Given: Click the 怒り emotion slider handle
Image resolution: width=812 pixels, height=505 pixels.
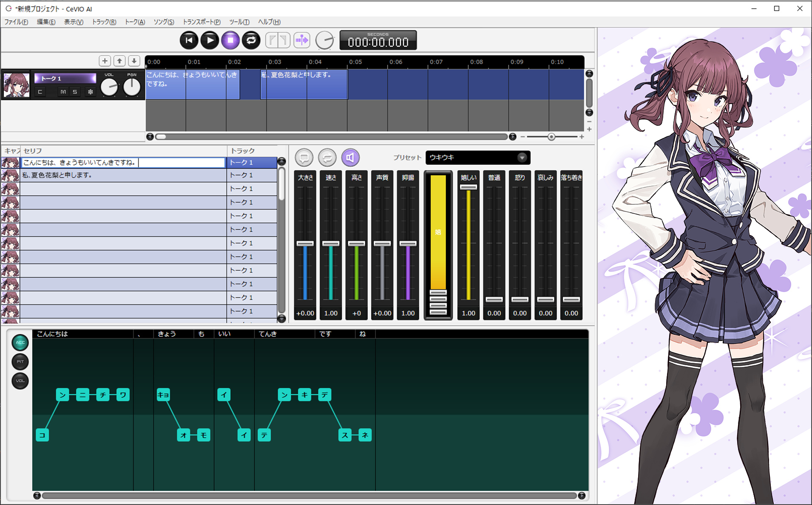Looking at the screenshot, I should click(520, 299).
